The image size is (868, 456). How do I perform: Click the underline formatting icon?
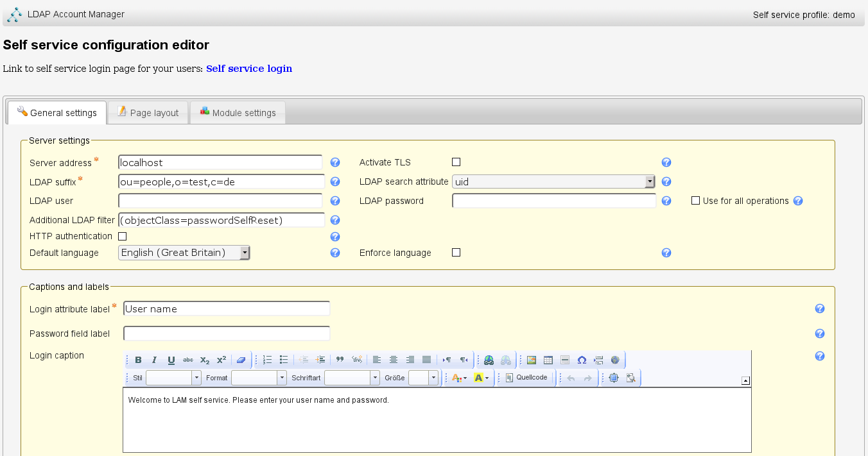pos(171,360)
